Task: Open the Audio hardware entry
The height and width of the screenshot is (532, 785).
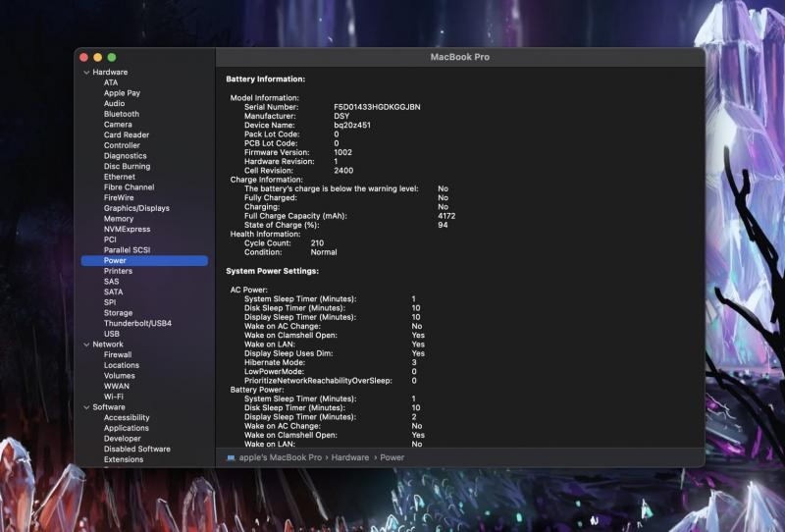Action: [x=114, y=104]
